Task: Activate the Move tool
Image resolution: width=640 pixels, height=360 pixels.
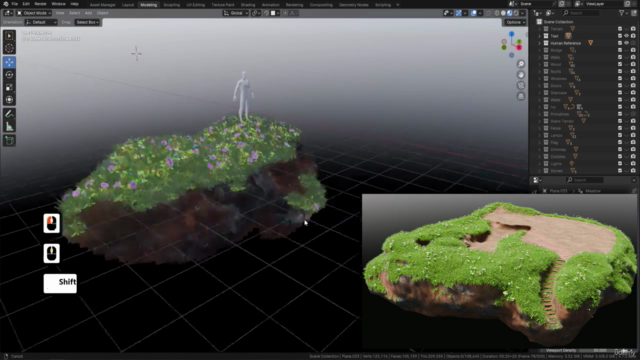Action: click(9, 62)
